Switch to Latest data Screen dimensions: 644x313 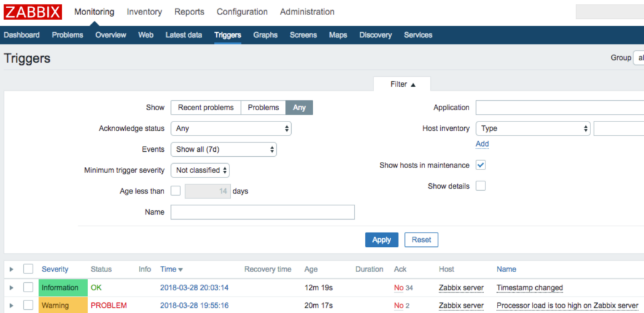[184, 35]
